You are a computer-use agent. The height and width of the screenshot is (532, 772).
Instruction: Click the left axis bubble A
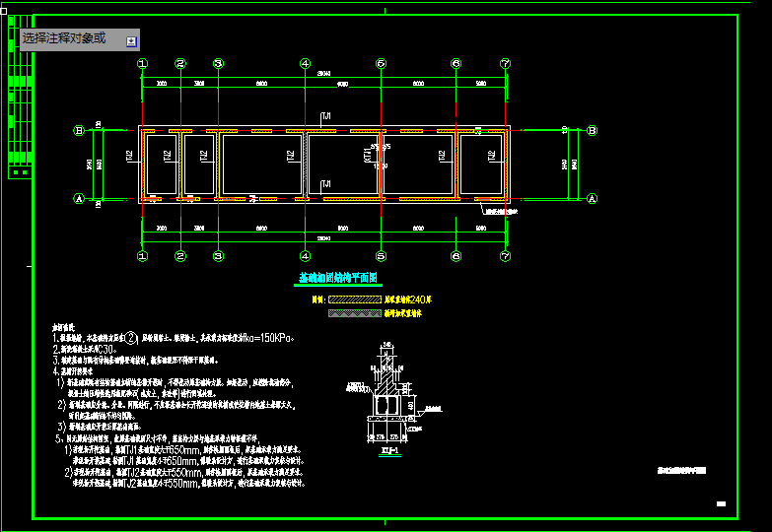[79, 198]
